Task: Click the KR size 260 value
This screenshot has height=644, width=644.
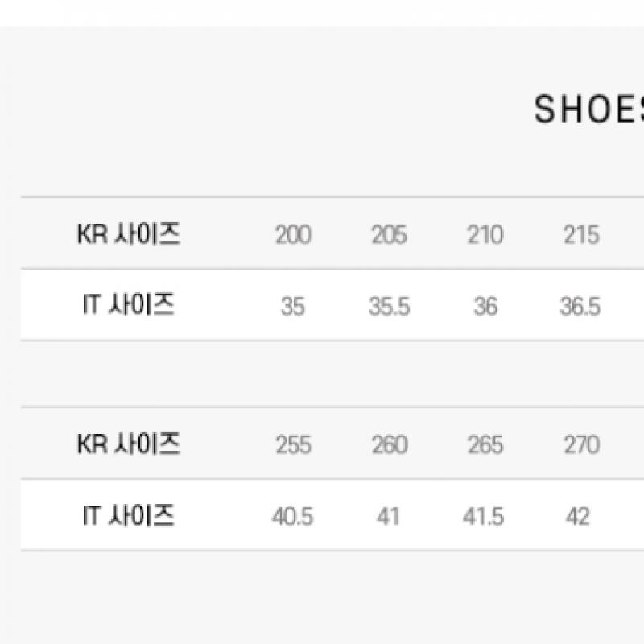Action: (x=389, y=444)
